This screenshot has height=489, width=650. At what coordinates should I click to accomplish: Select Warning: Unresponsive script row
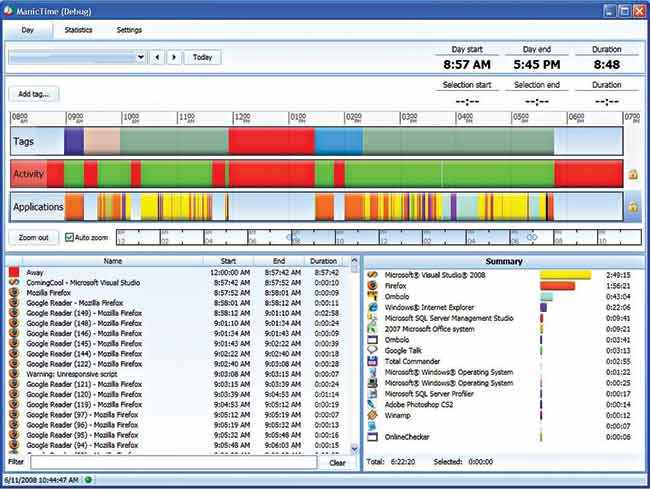point(178,374)
